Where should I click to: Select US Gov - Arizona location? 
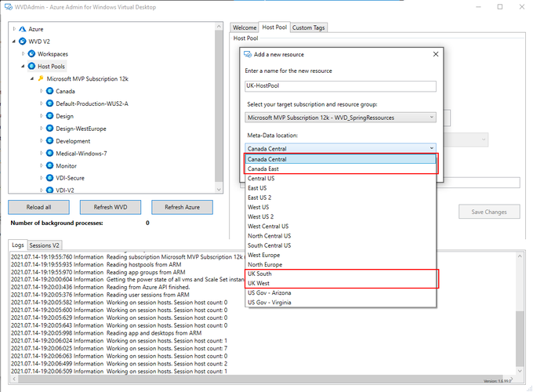[341, 292]
